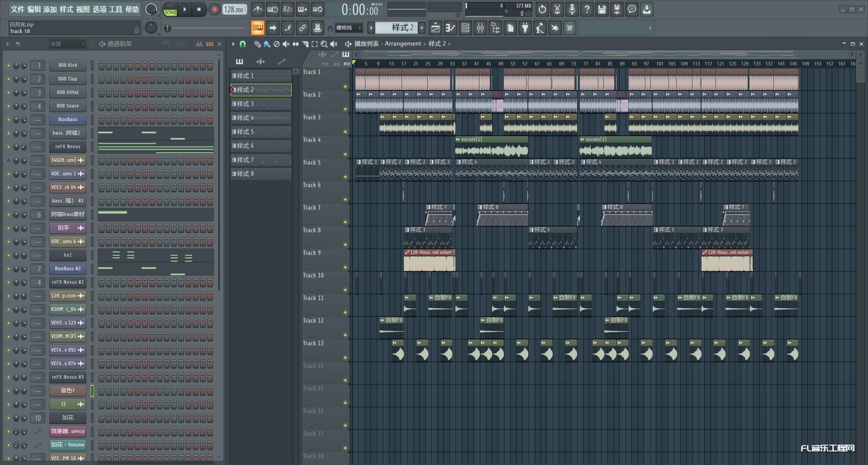Image resolution: width=868 pixels, height=465 pixels.
Task: Click 样式 2 in playlist breadcrumb
Action: pos(437,44)
